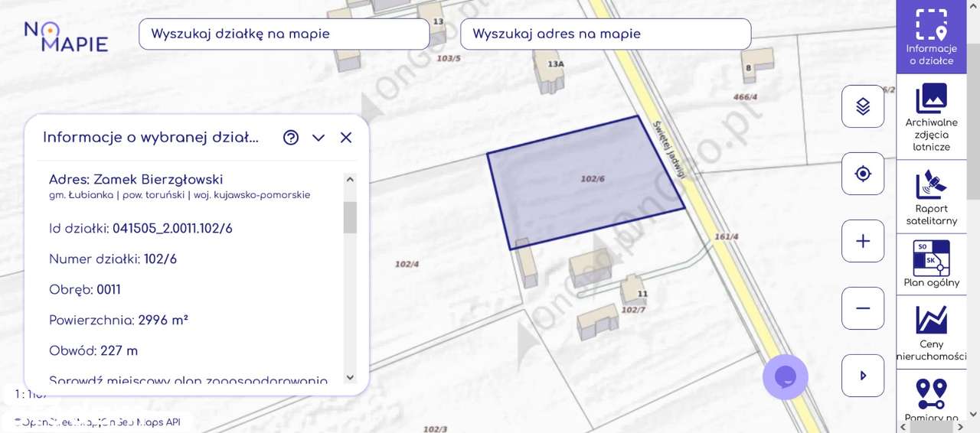Click the "Numer działki: 102/6" row
The image size is (980, 433).
point(113,259)
